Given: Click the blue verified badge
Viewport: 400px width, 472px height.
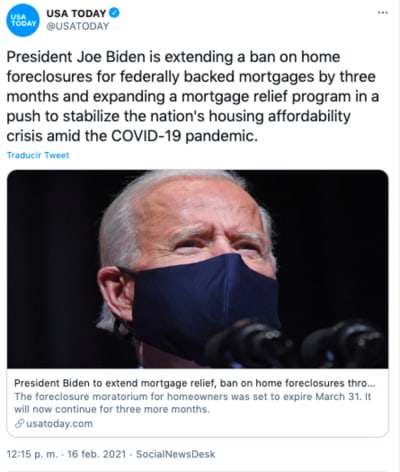Looking at the screenshot, I should tap(114, 13).
